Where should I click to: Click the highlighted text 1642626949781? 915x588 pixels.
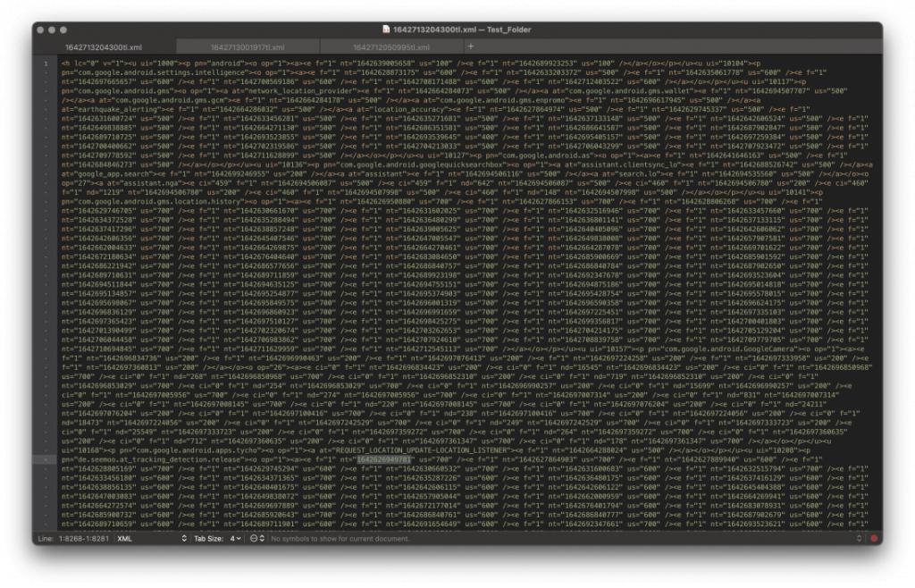click(385, 459)
